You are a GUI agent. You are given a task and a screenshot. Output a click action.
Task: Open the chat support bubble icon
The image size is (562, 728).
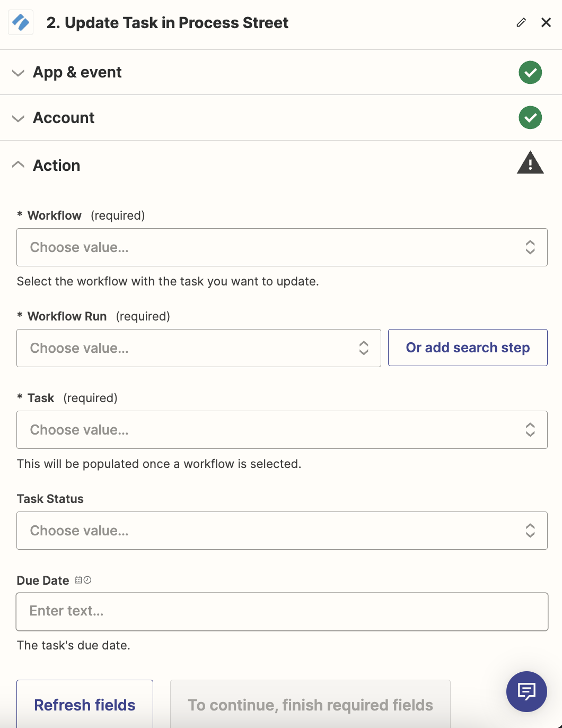pyautogui.click(x=526, y=691)
